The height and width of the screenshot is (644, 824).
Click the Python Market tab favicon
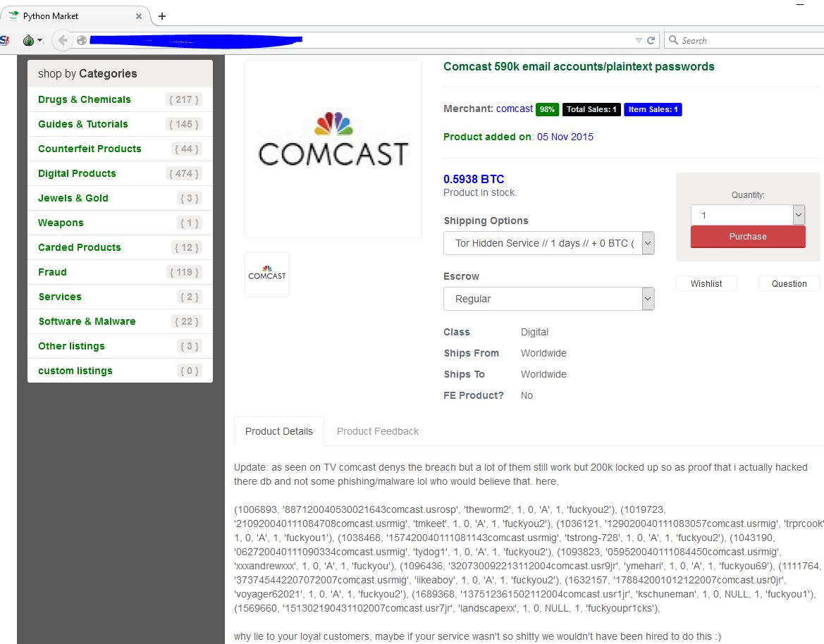13,16
